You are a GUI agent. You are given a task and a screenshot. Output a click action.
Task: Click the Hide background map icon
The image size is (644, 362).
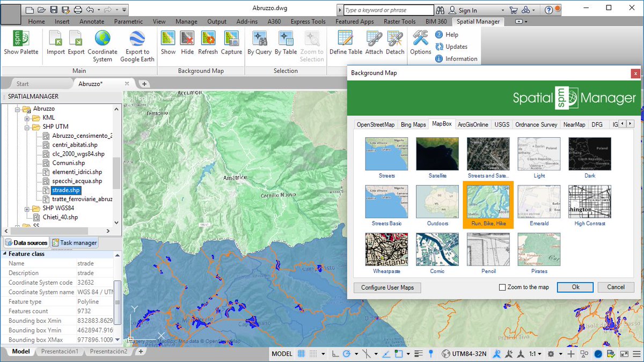coord(187,39)
